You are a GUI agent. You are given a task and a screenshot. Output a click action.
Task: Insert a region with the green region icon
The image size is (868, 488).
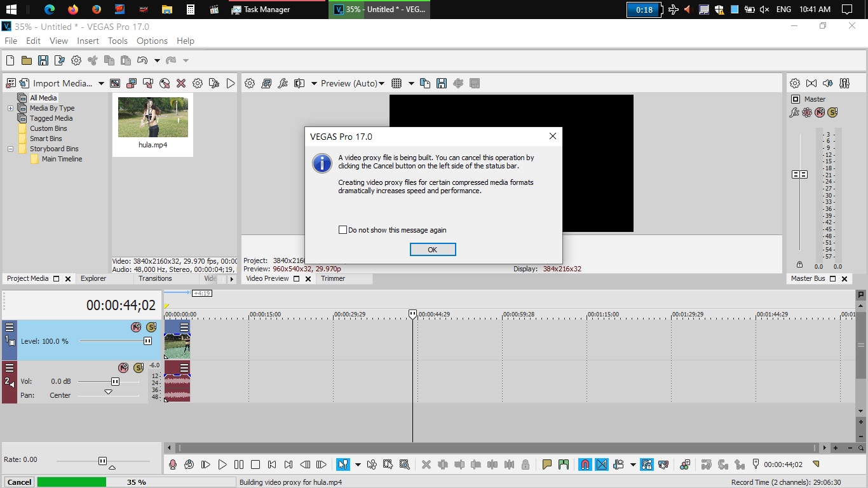[564, 464]
